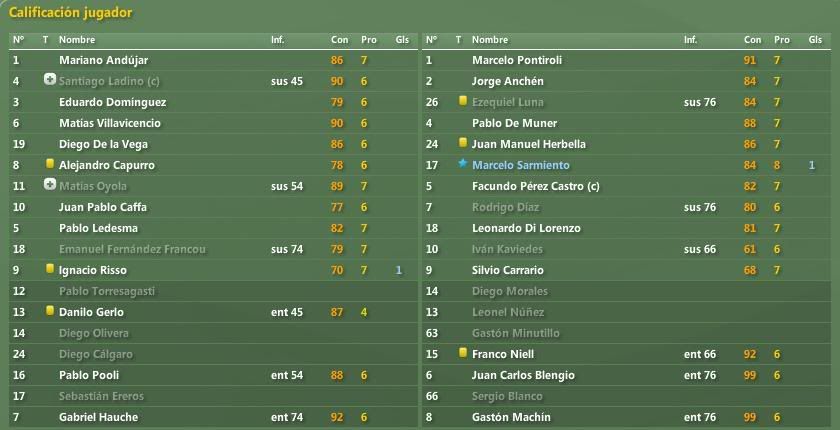Click Danilo Gerlo's yellow card icon
The image size is (840, 430).
tap(50, 311)
